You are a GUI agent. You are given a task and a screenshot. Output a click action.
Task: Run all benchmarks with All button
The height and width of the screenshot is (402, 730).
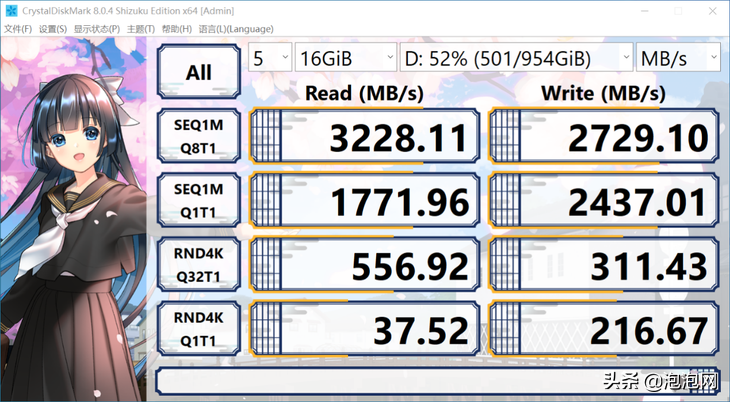click(199, 72)
